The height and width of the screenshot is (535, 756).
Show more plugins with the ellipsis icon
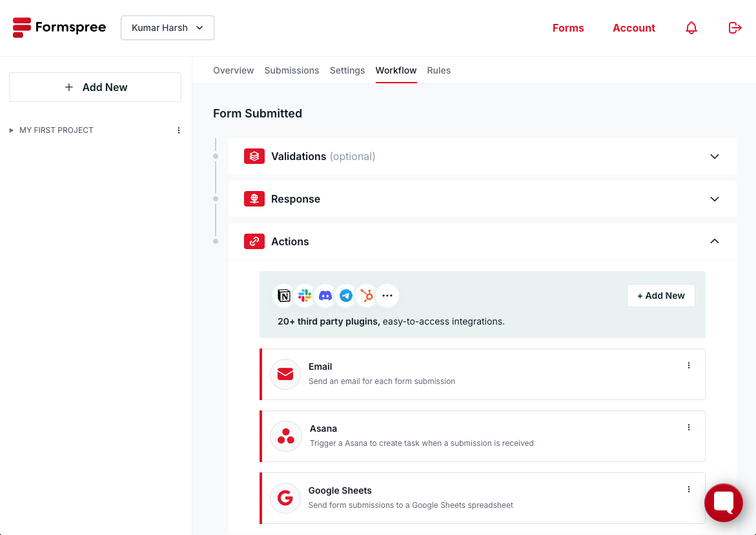pyautogui.click(x=387, y=296)
